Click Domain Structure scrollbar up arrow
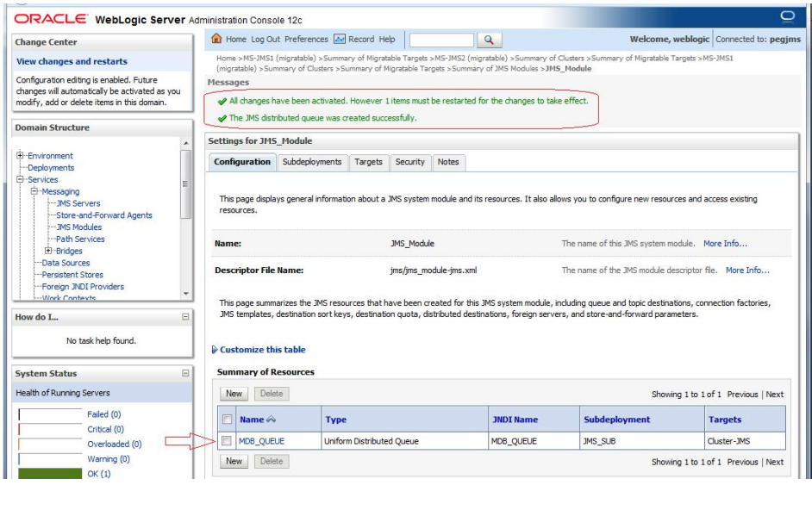Screen dimensions: 812x510 coord(186,143)
